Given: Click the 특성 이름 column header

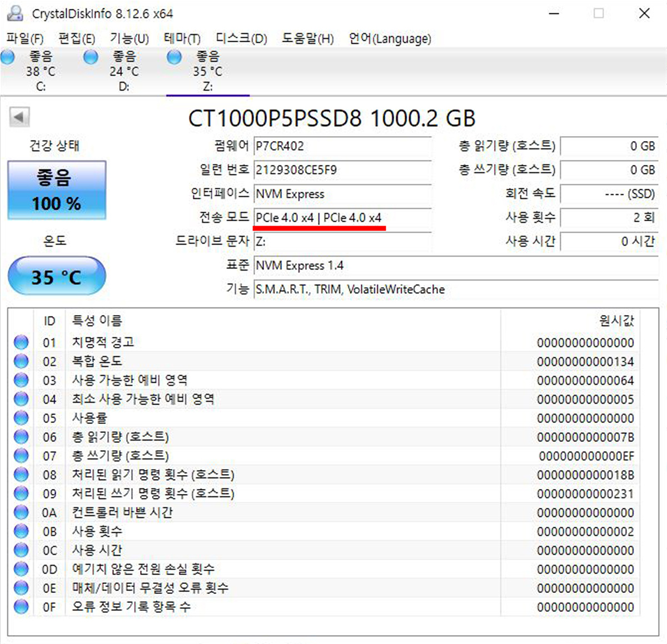Looking at the screenshot, I should pos(283,321).
